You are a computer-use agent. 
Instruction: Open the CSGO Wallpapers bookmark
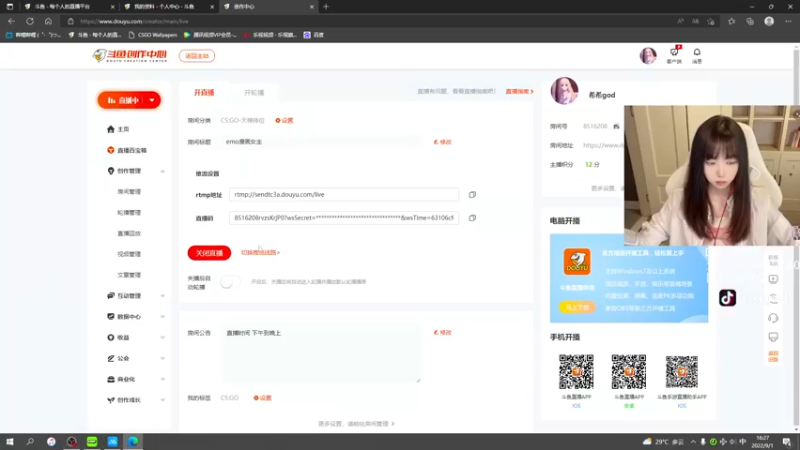(x=153, y=35)
